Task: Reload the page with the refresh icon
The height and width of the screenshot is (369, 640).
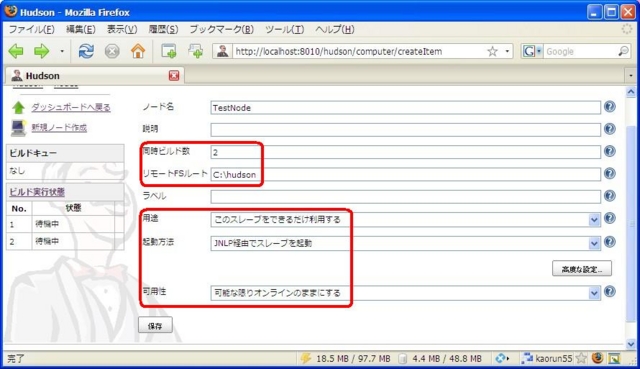Action: [x=86, y=51]
